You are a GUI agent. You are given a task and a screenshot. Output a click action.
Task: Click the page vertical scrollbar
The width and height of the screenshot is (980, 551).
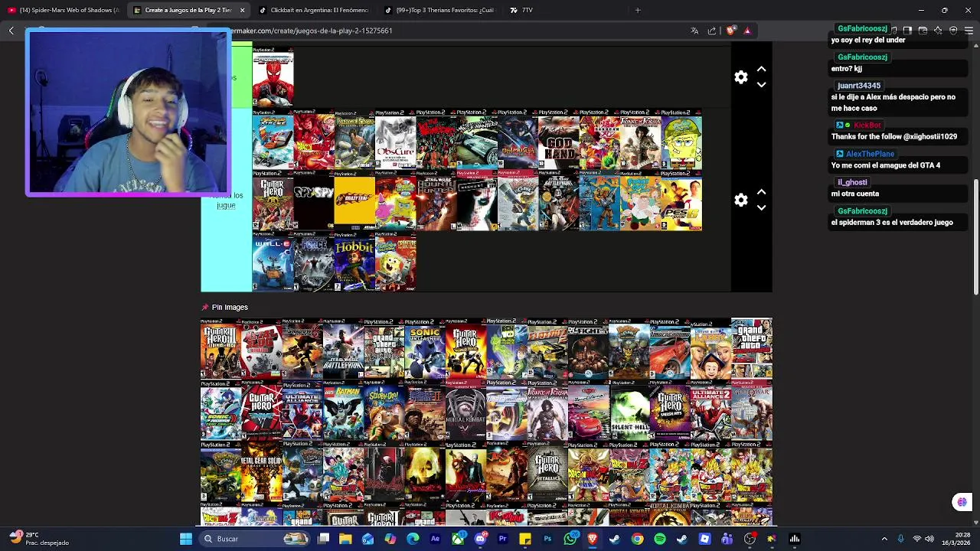coord(975,237)
